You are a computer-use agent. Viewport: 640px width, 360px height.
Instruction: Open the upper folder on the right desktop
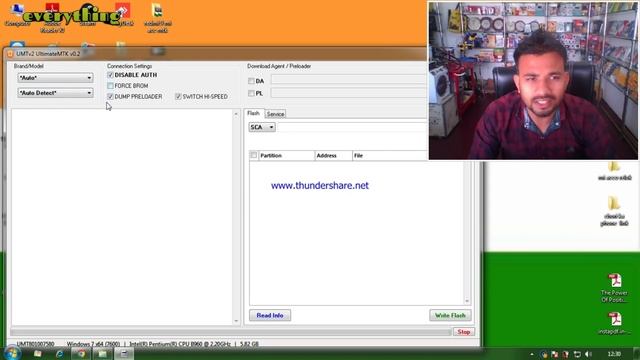click(x=614, y=171)
